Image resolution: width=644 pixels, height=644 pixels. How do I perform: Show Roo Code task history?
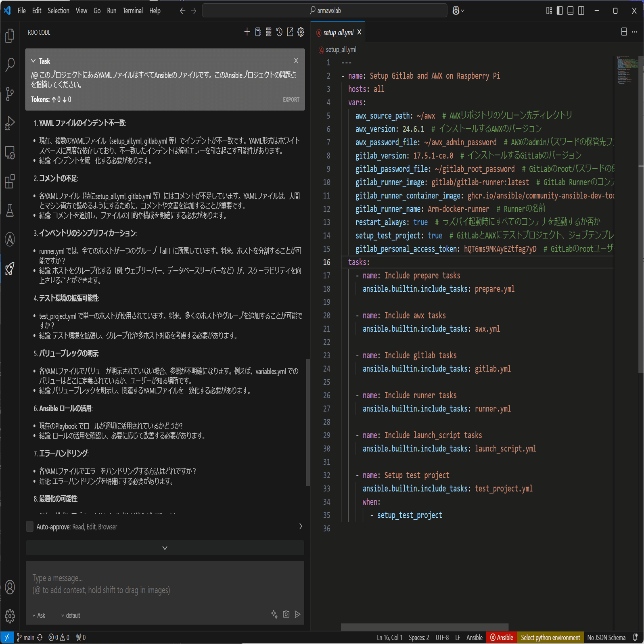(279, 32)
